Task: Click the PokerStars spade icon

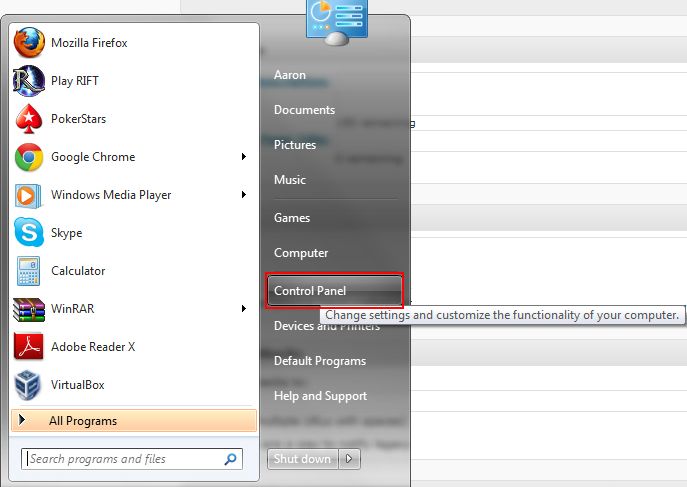Action: pos(29,119)
